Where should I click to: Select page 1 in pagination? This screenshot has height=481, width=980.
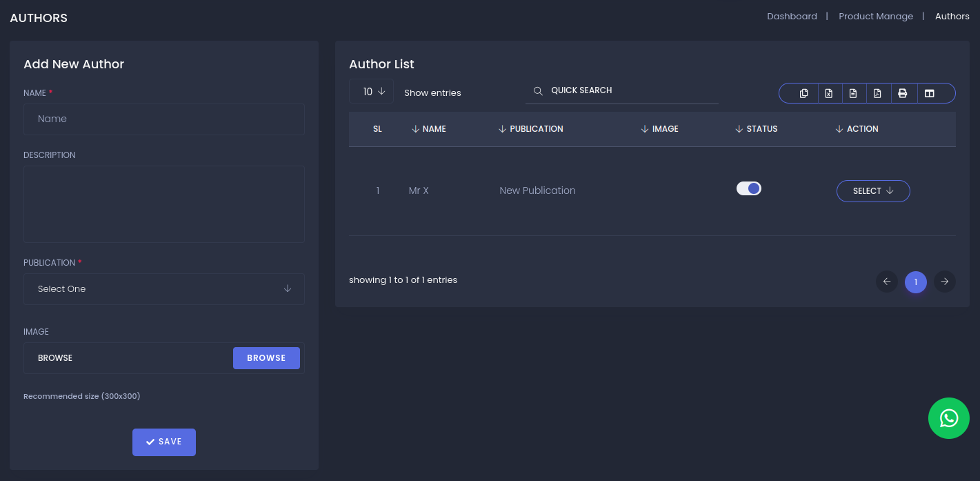click(916, 282)
